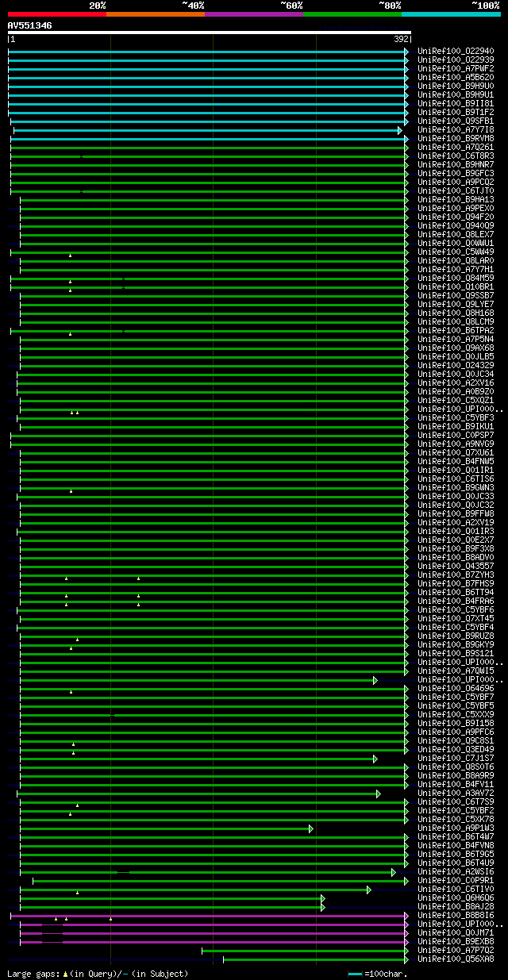Open hit UniRef100_O24329

(x=456, y=366)
